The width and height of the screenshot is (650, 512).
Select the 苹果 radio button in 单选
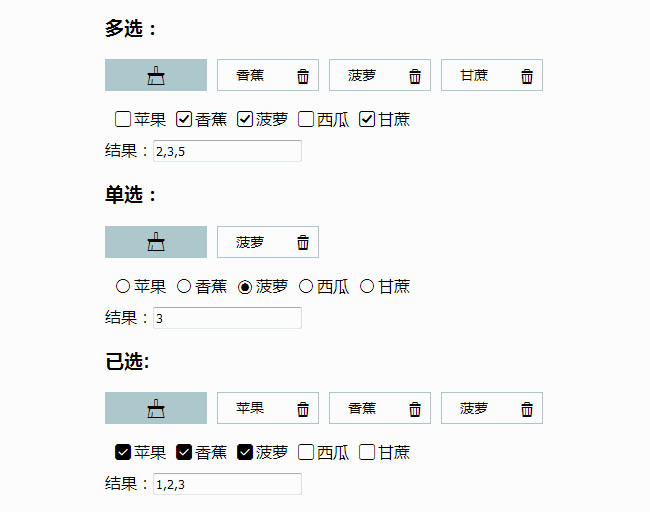(x=123, y=287)
